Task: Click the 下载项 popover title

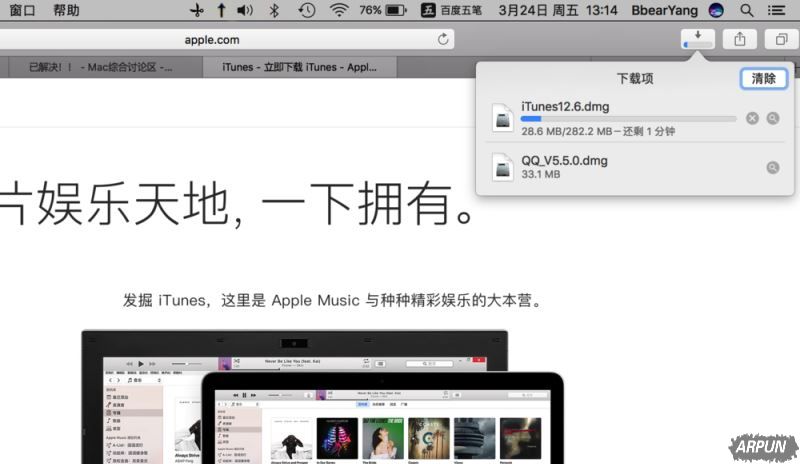Action: tap(635, 79)
